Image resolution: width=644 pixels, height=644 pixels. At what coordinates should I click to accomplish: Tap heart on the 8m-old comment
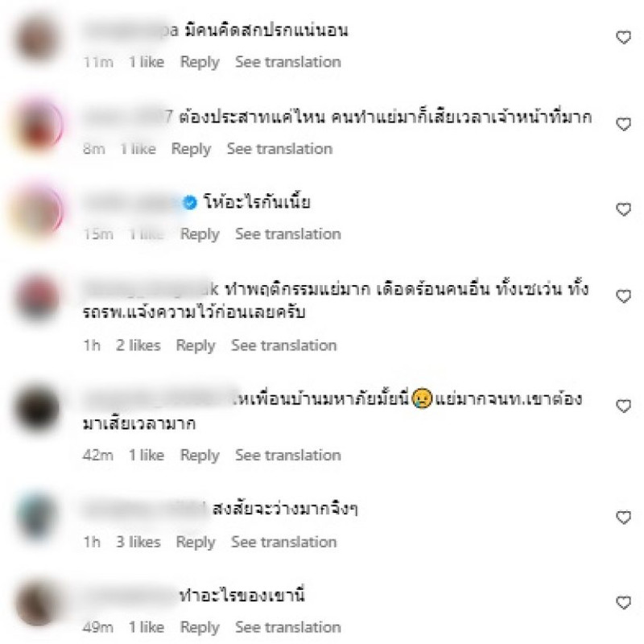point(623,124)
